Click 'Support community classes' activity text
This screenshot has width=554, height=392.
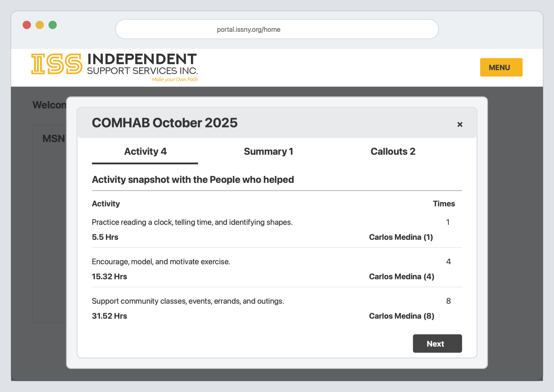[x=188, y=301]
